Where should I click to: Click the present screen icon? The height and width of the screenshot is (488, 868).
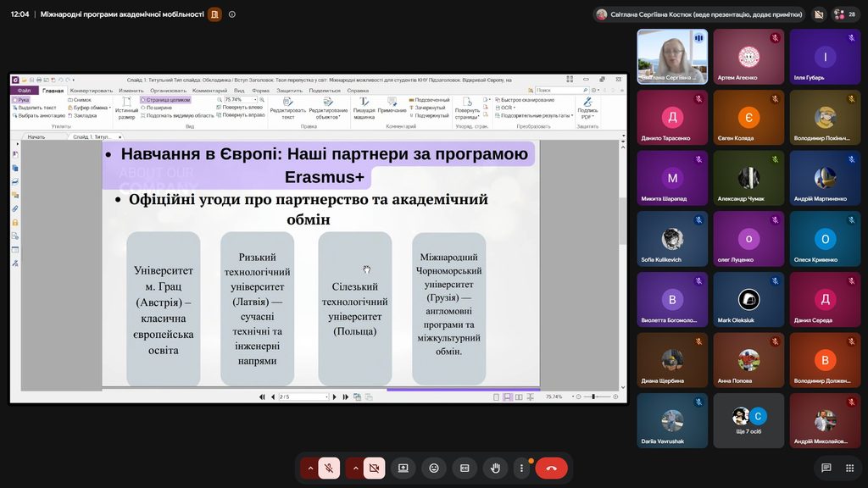[403, 468]
